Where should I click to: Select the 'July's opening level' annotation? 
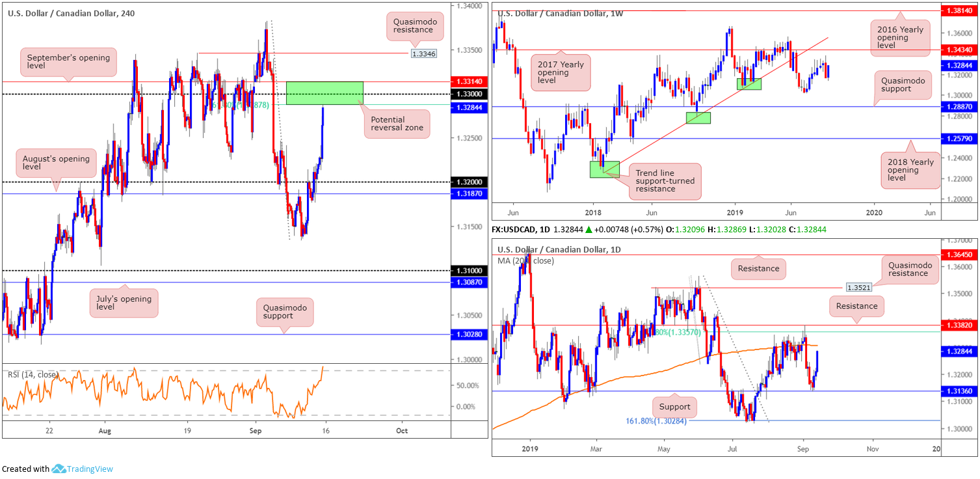click(x=123, y=303)
